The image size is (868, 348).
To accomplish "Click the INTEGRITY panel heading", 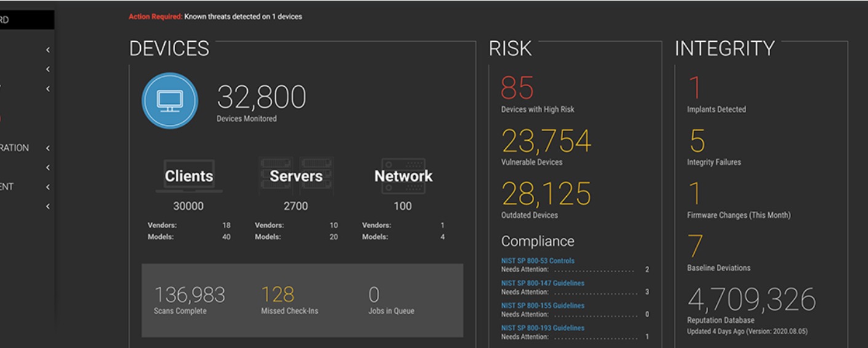I will click(x=725, y=49).
